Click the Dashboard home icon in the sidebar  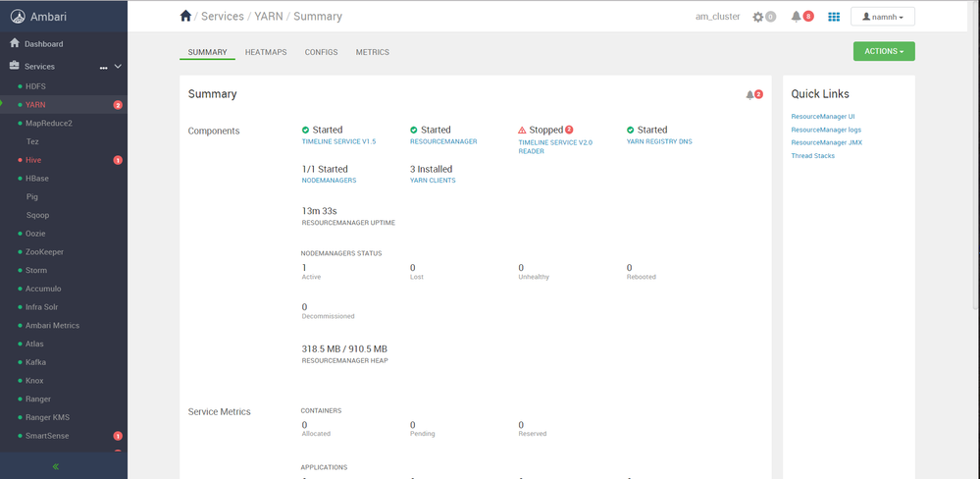pyautogui.click(x=15, y=44)
